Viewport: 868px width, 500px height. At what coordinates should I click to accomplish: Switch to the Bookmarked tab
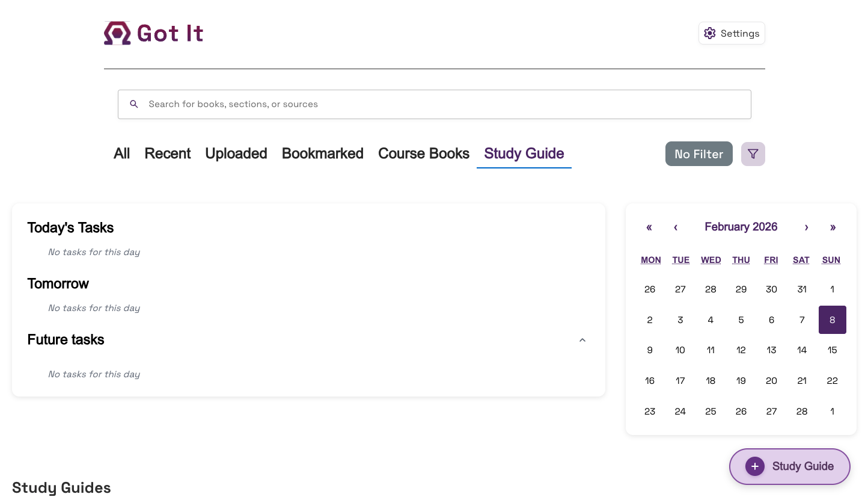pyautogui.click(x=322, y=153)
